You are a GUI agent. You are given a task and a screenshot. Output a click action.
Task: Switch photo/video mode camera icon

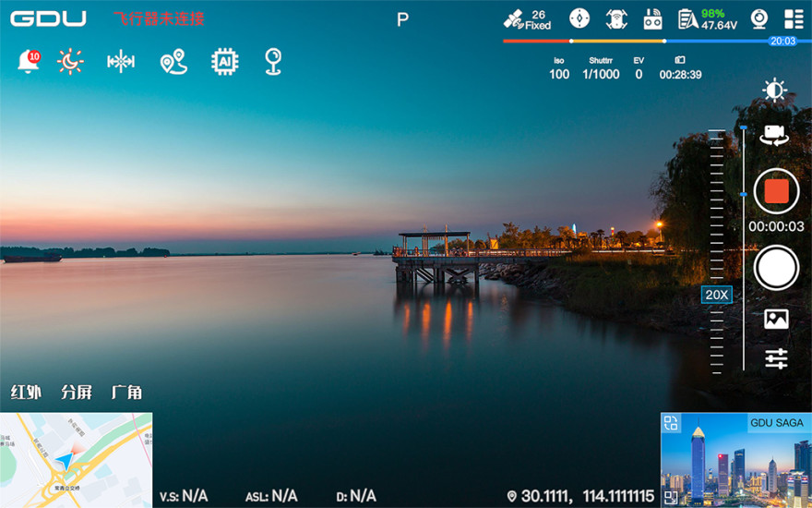click(x=775, y=135)
